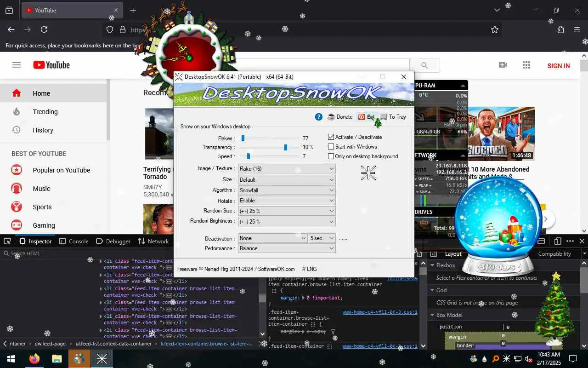Reload the current page in Firefox

tap(44, 29)
